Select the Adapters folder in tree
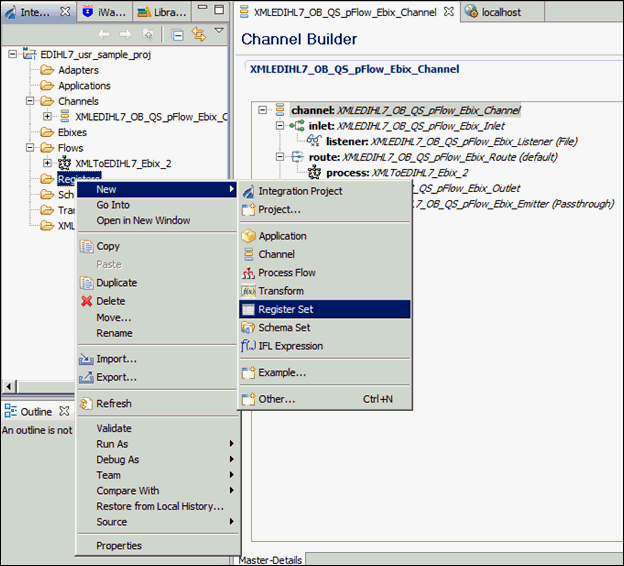 (78, 70)
